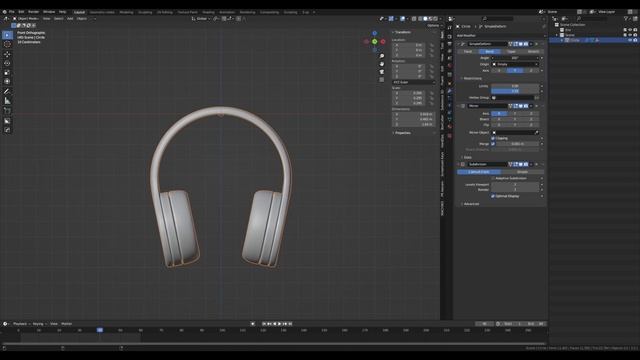The image size is (640, 360).
Task: Select the Cursor tool in viewport toolbar
Action: tap(7, 44)
